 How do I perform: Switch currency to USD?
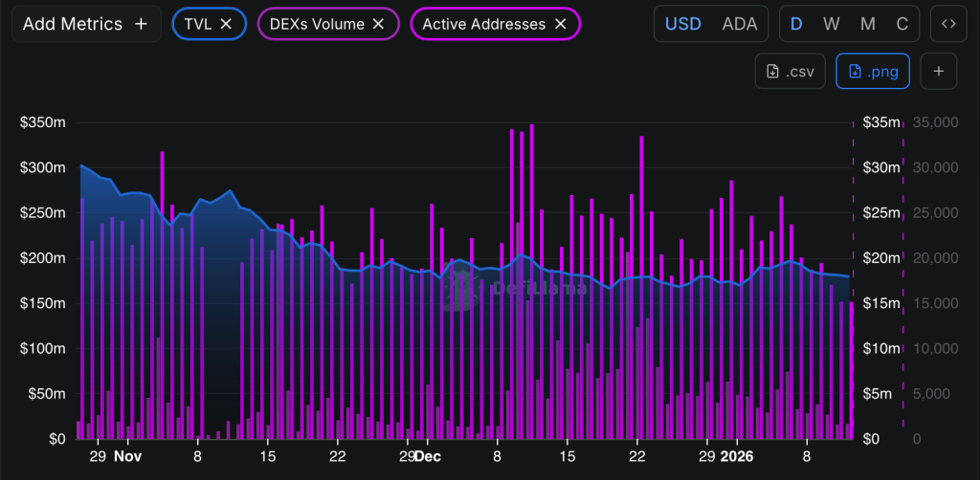coord(682,24)
